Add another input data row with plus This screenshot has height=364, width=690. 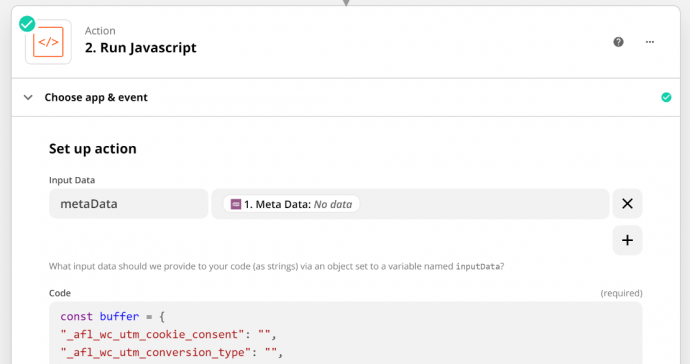click(x=627, y=240)
